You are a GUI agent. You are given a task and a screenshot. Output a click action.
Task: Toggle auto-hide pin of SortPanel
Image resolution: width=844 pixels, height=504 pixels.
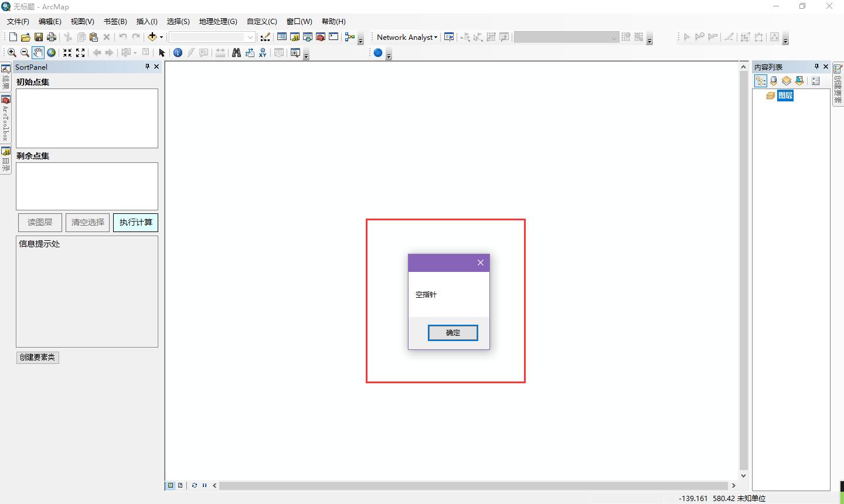point(147,67)
